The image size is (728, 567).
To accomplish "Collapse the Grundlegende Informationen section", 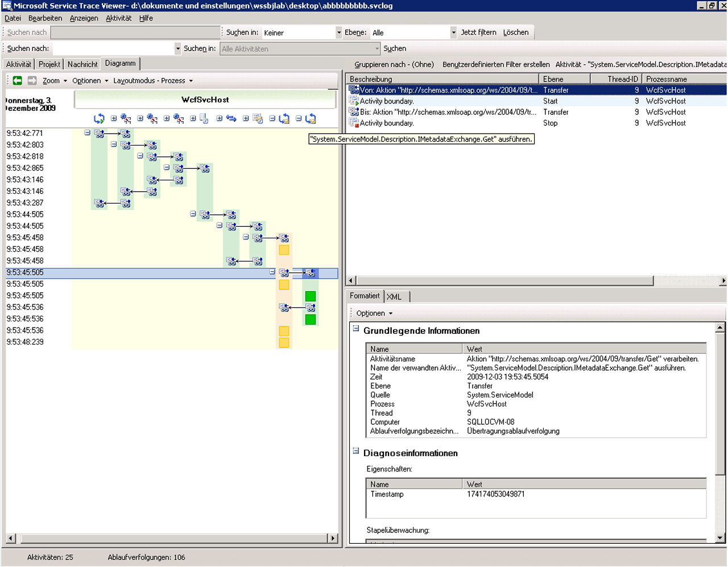I will point(356,329).
